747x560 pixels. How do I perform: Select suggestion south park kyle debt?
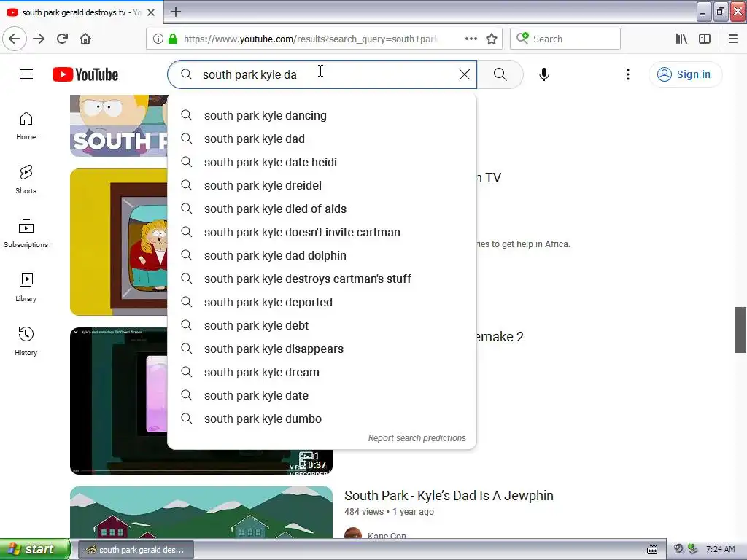click(322, 325)
